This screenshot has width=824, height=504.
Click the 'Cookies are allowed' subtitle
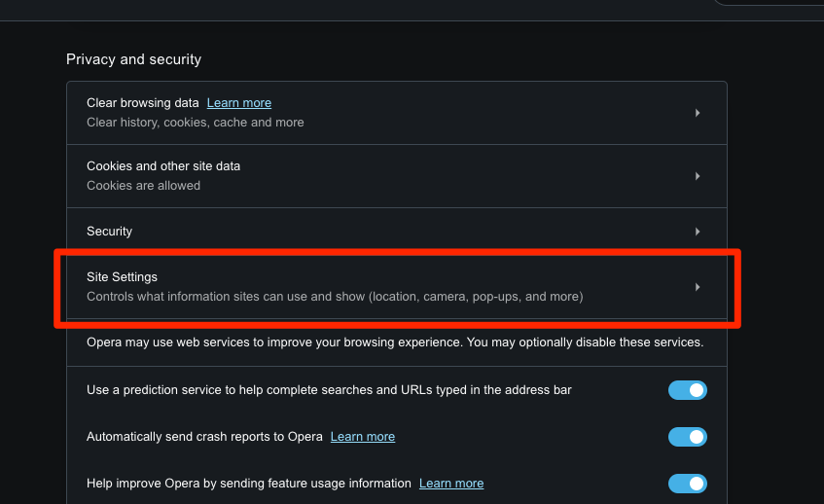click(143, 186)
